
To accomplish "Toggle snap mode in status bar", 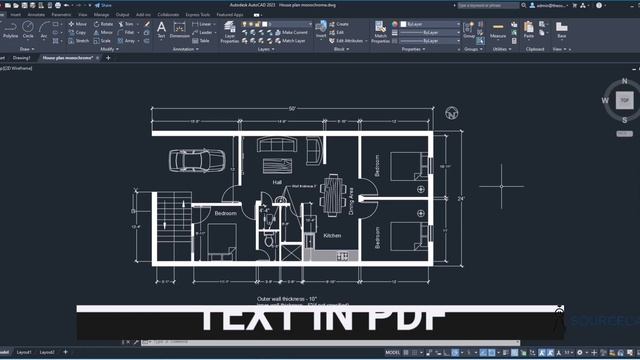I will 415,352.
